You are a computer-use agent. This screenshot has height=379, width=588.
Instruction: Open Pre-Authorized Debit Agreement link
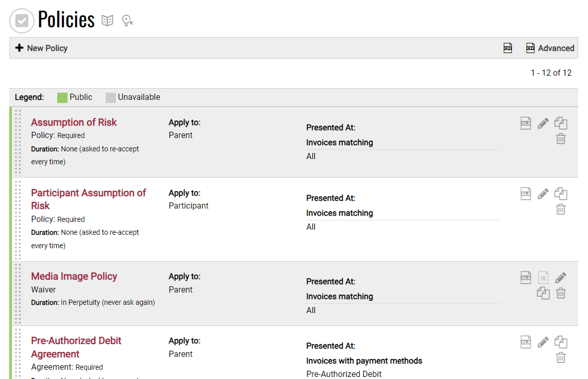point(76,347)
